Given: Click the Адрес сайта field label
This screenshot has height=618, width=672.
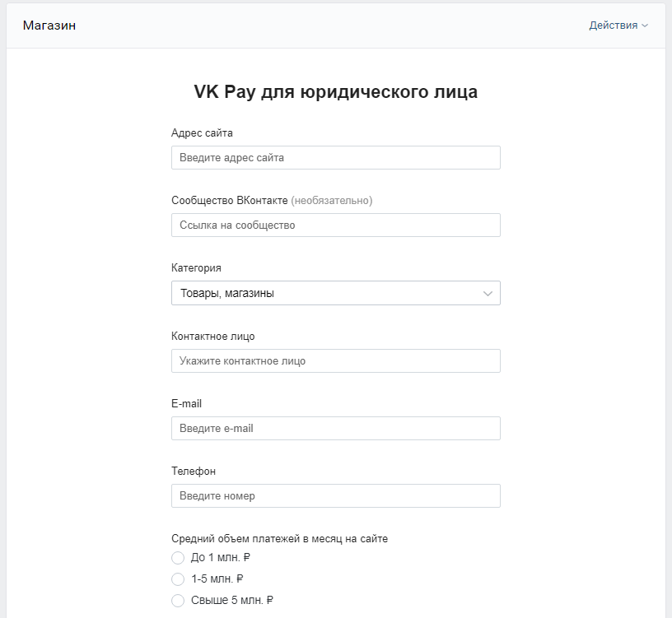Looking at the screenshot, I should click(x=202, y=132).
